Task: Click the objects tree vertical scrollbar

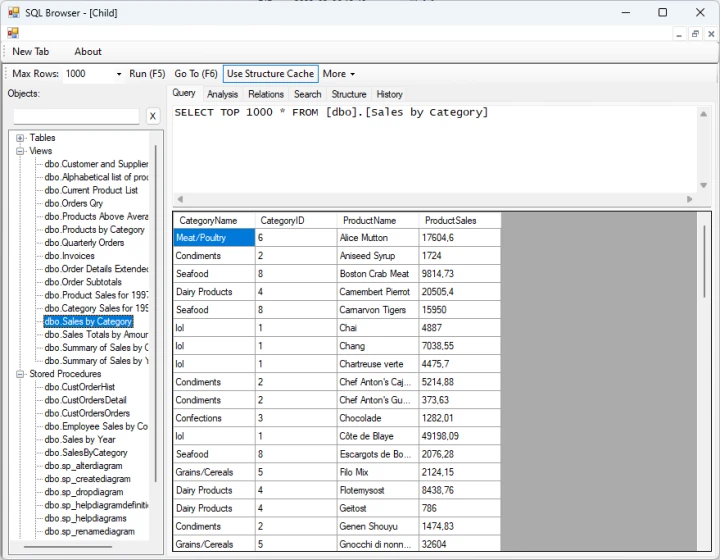Action: (156, 314)
